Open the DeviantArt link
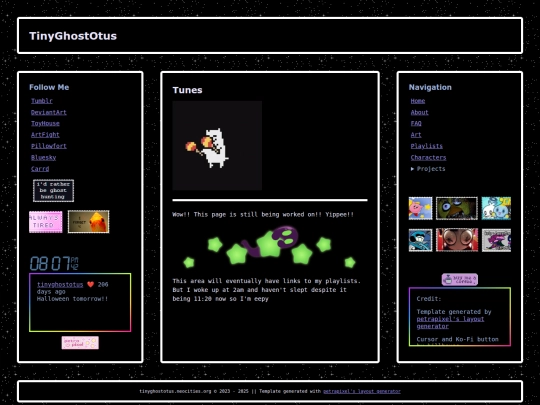Viewport: 540px width, 405px height. [49, 112]
